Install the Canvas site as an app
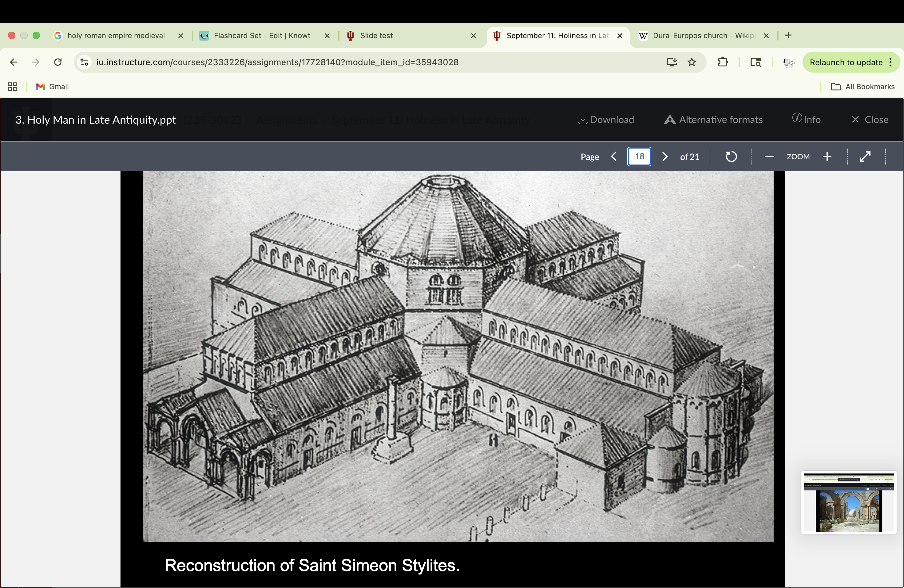 point(672,62)
